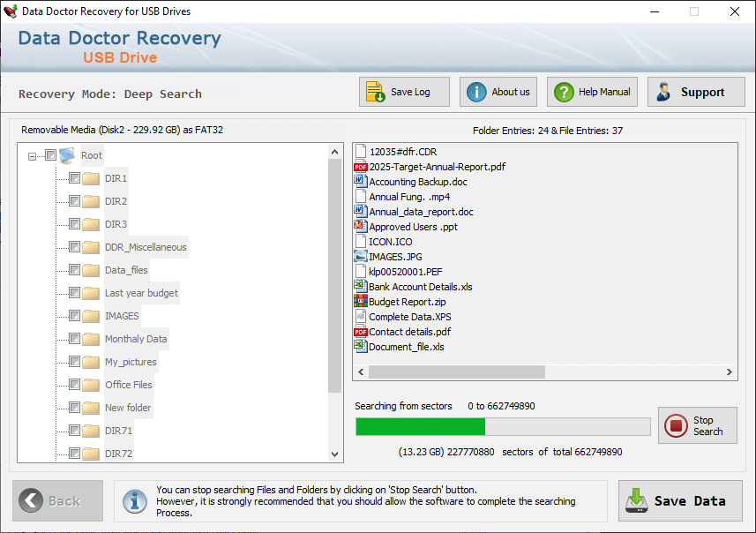
Task: Click the file icon of Annual Fung. .mp4
Action: (361, 196)
